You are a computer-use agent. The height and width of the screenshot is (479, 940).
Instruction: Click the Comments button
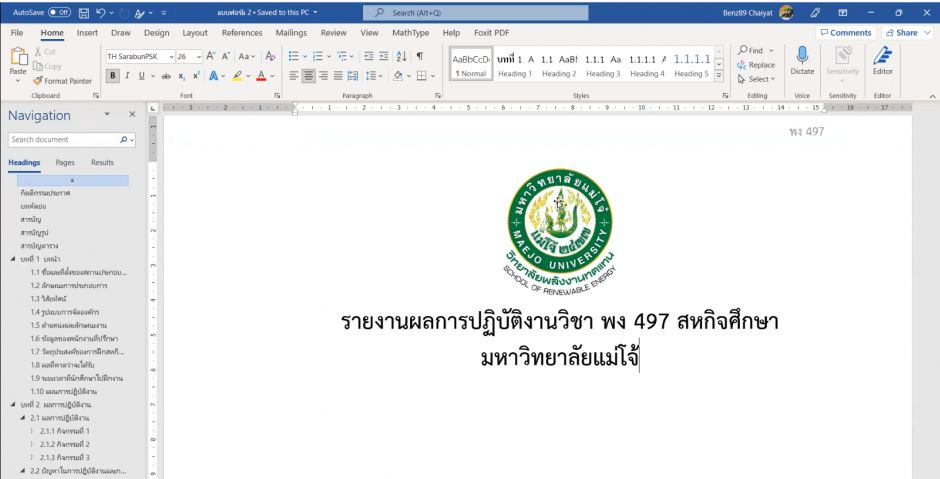click(846, 33)
